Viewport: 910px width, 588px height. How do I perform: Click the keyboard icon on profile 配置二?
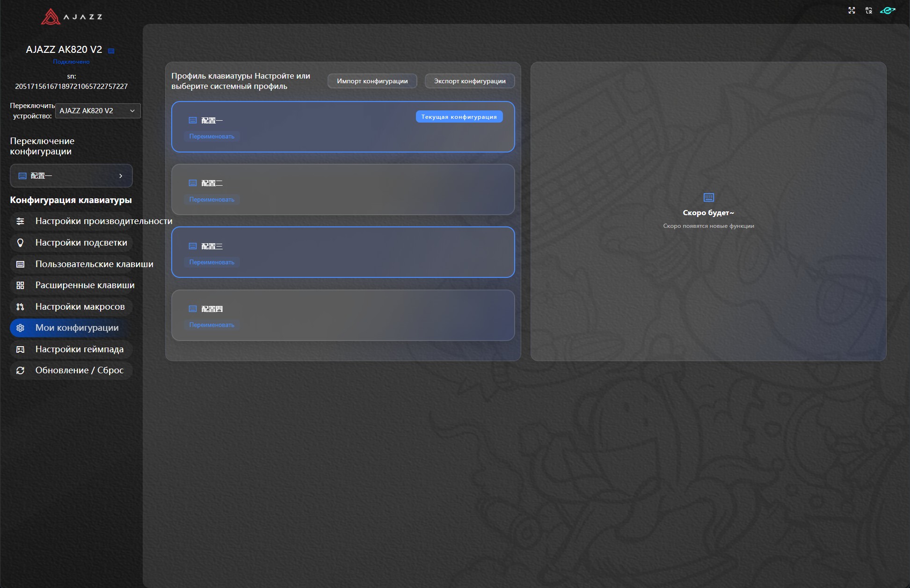tap(193, 183)
